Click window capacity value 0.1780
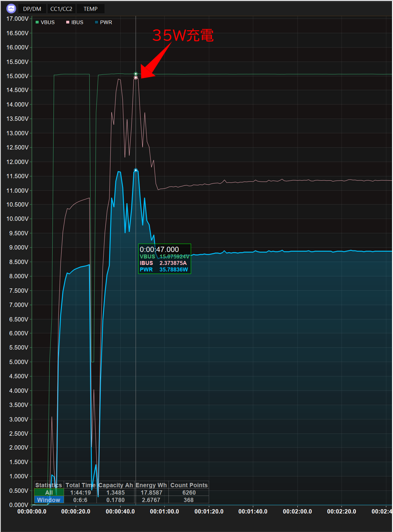 pyautogui.click(x=115, y=500)
